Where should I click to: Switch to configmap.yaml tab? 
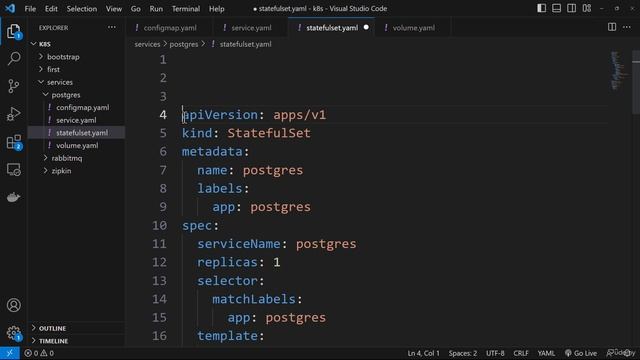pyautogui.click(x=170, y=28)
